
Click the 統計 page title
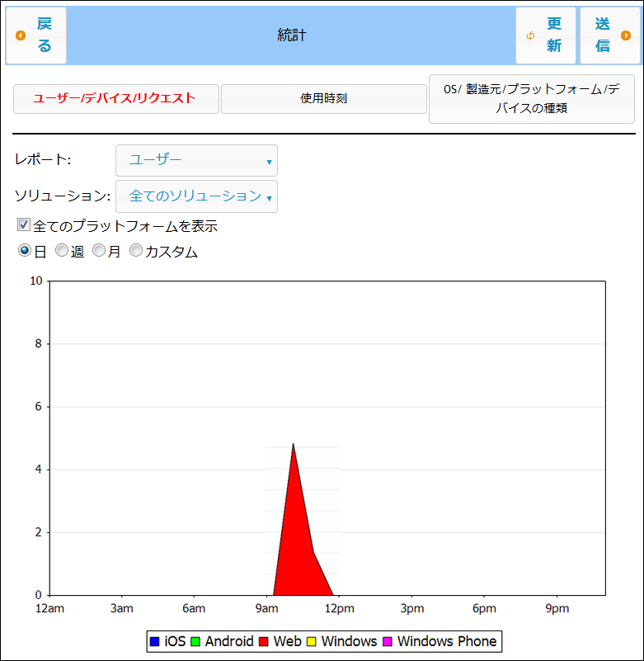point(291,35)
